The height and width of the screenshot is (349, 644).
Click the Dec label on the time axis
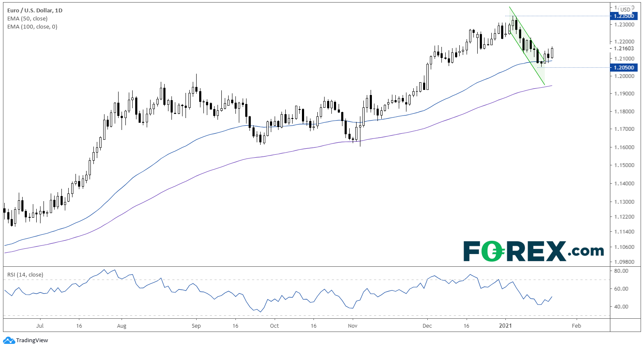pos(427,326)
